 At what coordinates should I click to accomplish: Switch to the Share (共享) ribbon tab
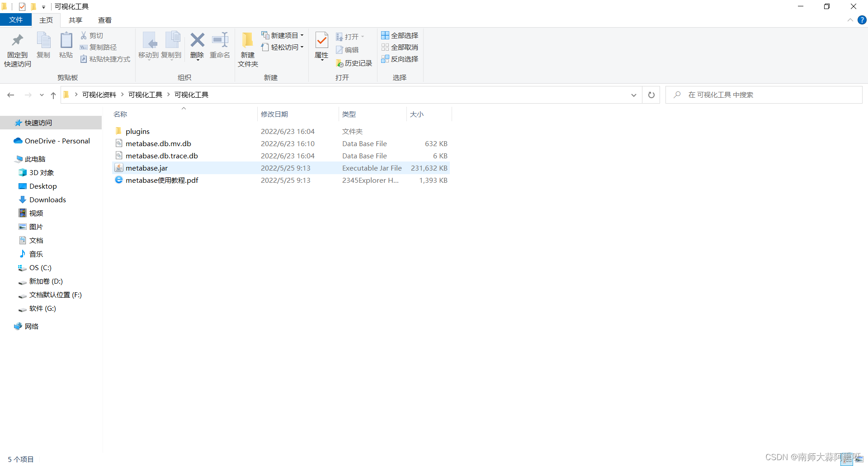[x=75, y=20]
